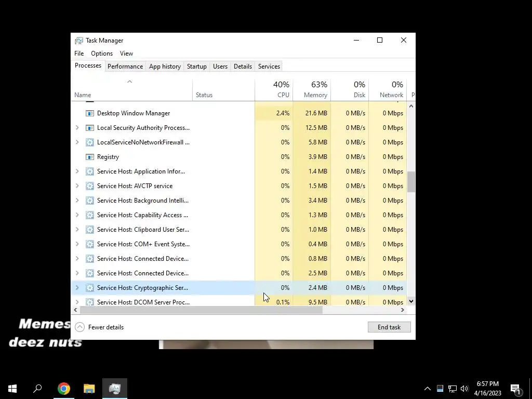Click the Service Host: Clipboard User Ser... gear icon
The image size is (532, 399).
click(x=89, y=230)
